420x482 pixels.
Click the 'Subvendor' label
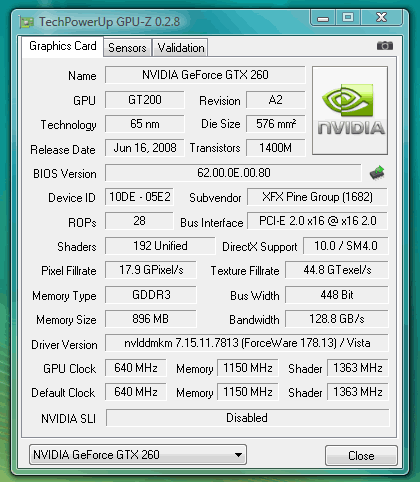[215, 198]
